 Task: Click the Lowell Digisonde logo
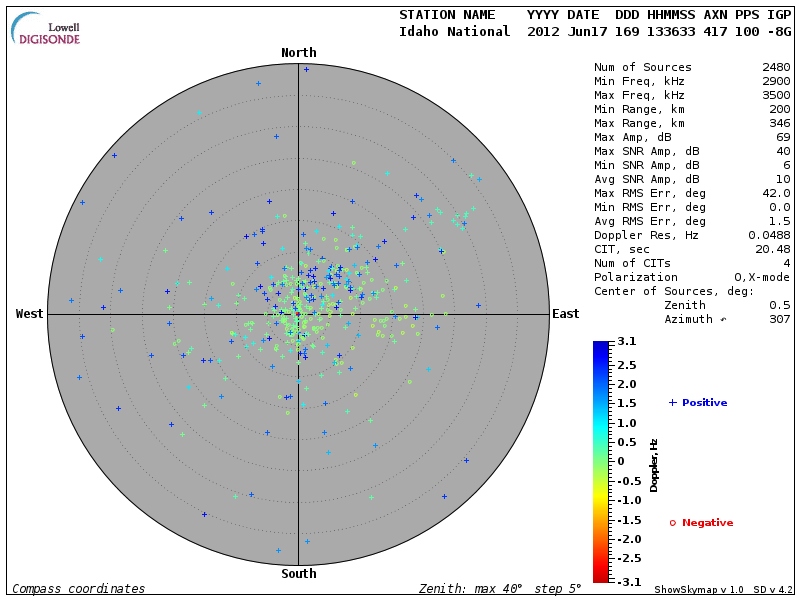[46, 28]
